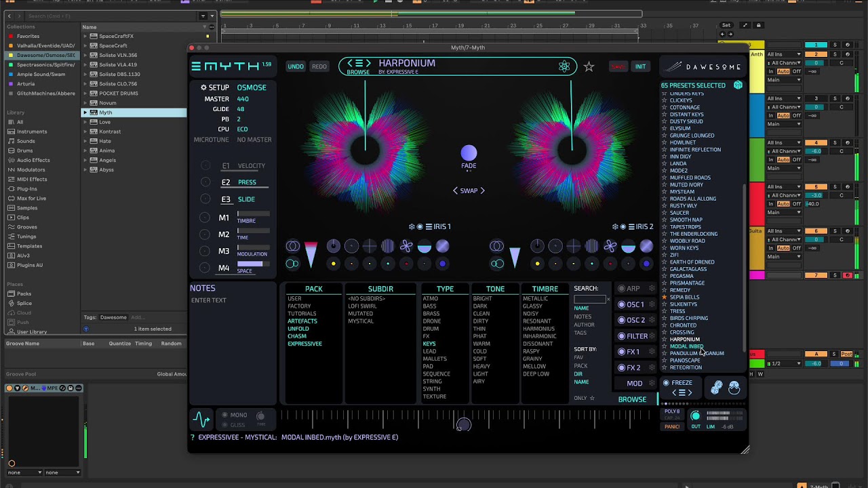
Task: Select the Iris 2 half-filled circle module icon
Action: click(x=628, y=246)
